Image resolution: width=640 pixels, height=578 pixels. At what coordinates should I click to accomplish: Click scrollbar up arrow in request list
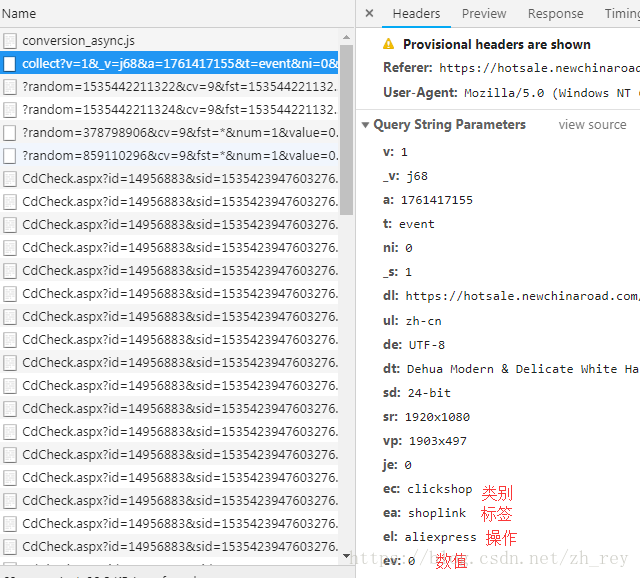[x=347, y=37]
